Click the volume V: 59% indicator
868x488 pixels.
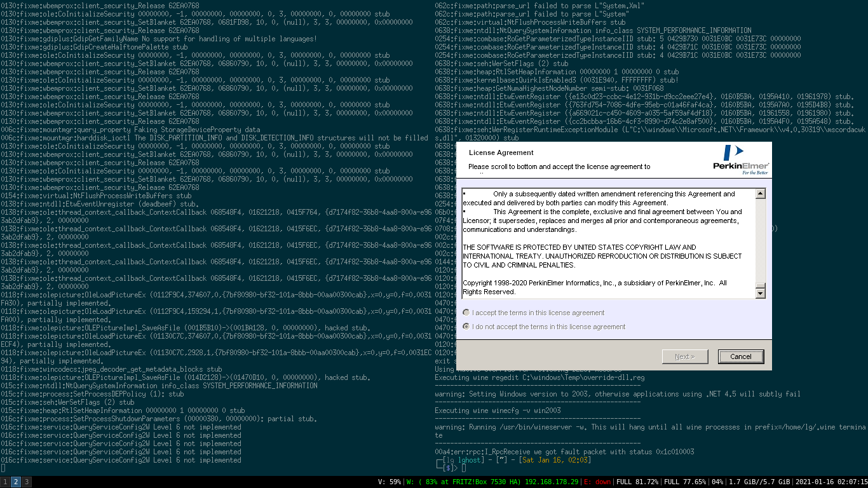tap(390, 482)
